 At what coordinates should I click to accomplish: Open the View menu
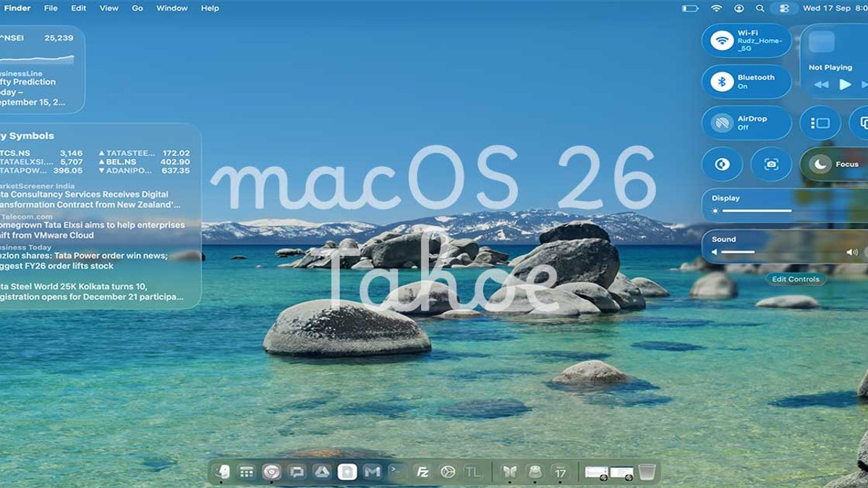[x=109, y=8]
